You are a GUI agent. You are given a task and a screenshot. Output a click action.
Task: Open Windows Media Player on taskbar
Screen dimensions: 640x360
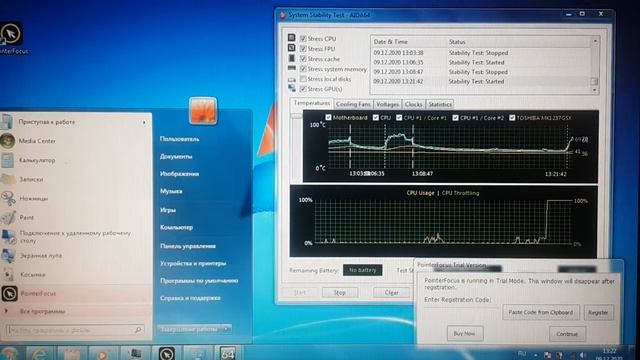102,354
